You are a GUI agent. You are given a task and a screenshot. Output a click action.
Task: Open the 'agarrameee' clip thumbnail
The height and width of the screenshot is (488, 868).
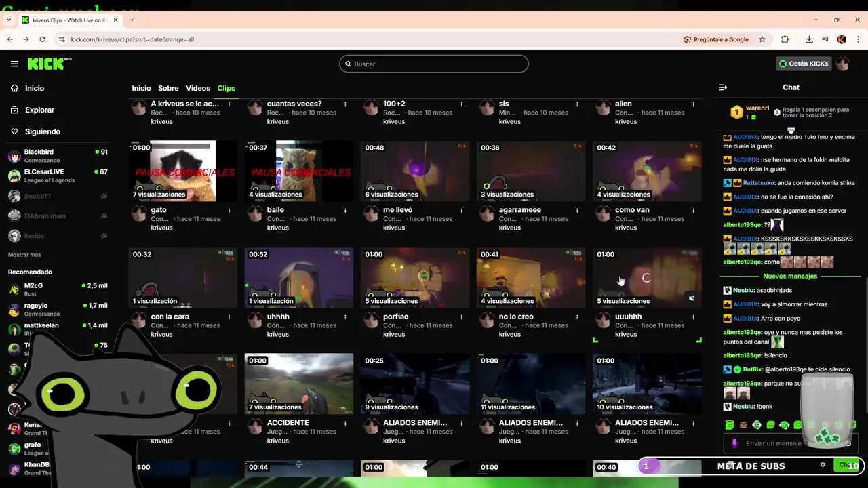click(x=531, y=171)
